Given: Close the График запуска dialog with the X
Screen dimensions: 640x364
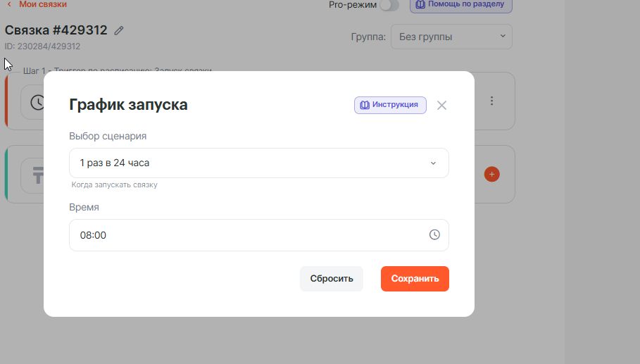Looking at the screenshot, I should (x=441, y=106).
